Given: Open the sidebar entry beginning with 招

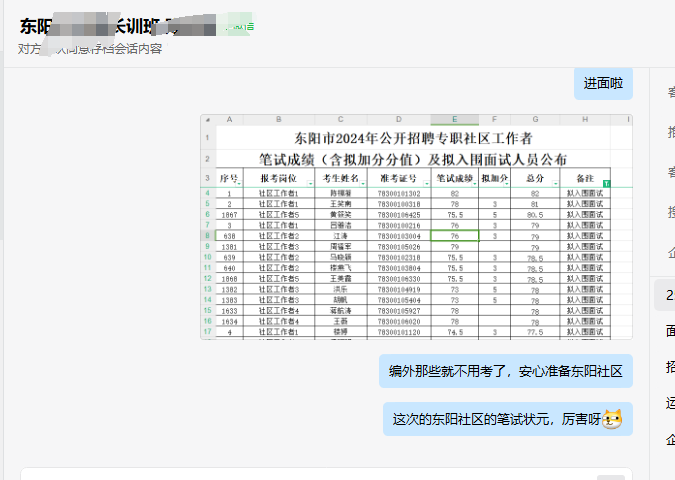Looking at the screenshot, I should pyautogui.click(x=669, y=367).
